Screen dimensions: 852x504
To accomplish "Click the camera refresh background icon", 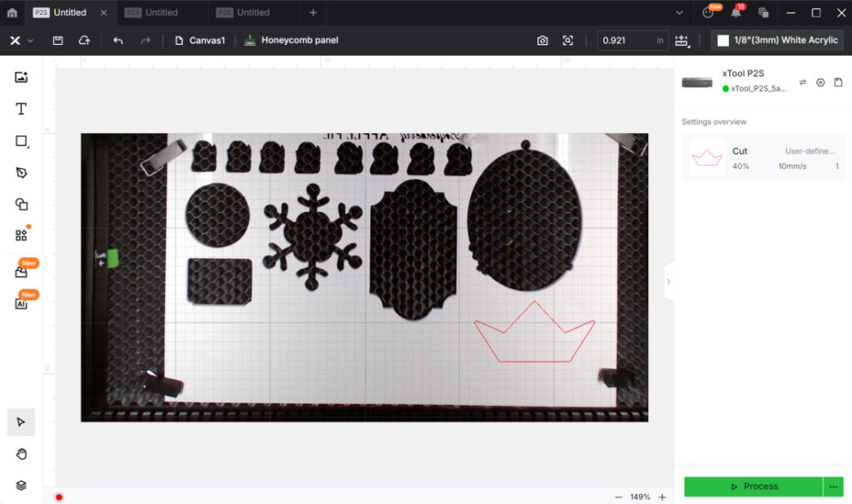I will [x=542, y=40].
